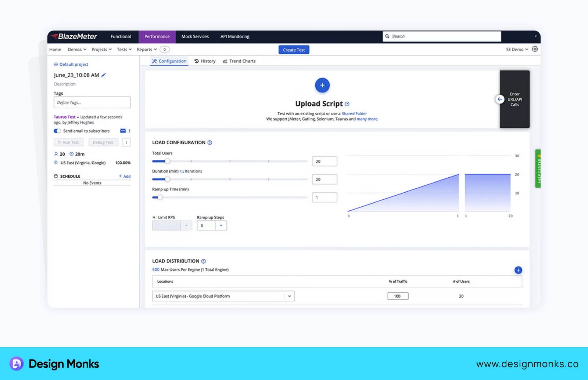Toggle Send email to subscribers switch

click(57, 131)
